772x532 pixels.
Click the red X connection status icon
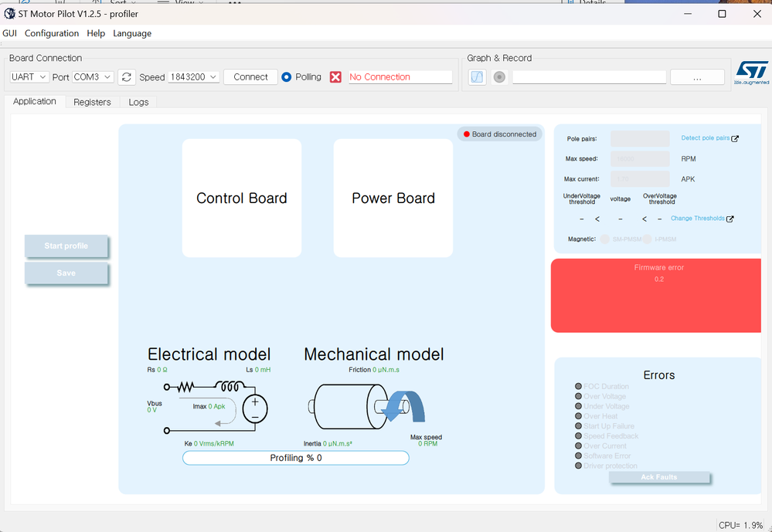(x=335, y=77)
